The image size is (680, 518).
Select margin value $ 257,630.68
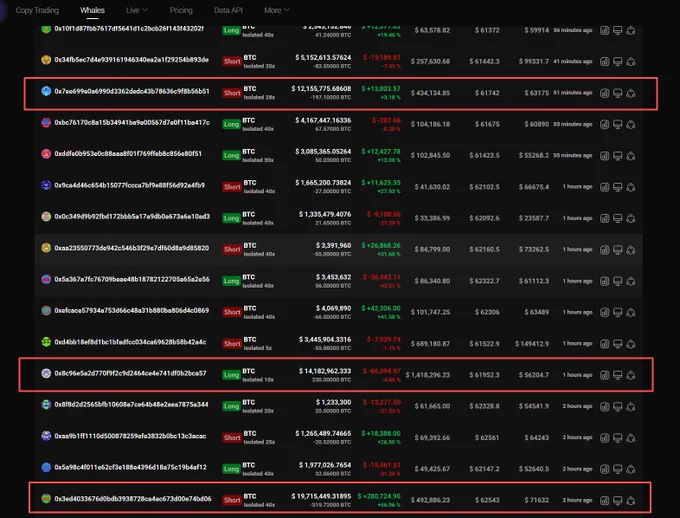(x=430, y=62)
